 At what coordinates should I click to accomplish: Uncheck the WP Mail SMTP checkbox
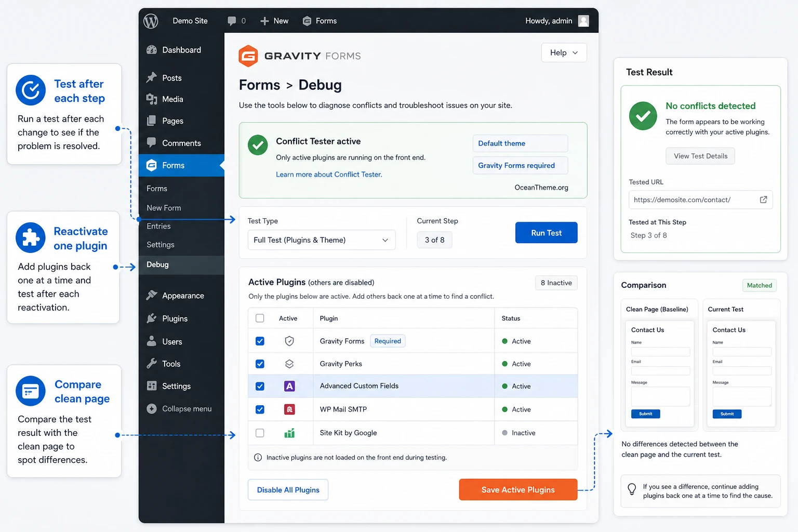(260, 409)
